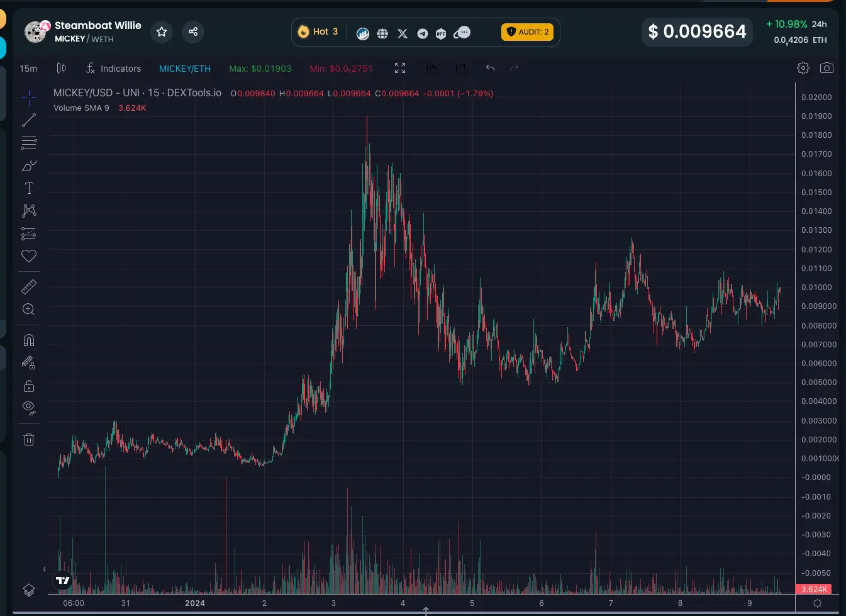
Task: Open the forecasting and measurement tools
Action: [29, 233]
